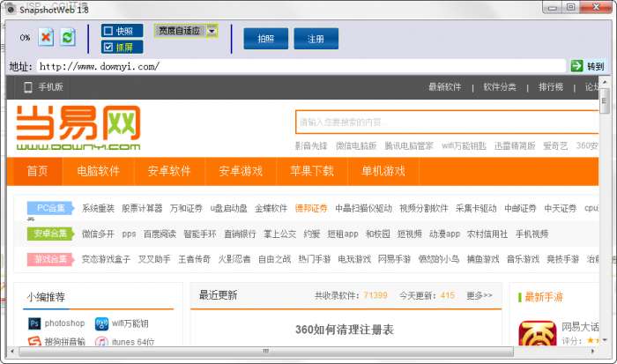Click the red X stop loading icon
The width and height of the screenshot is (617, 364).
click(x=46, y=38)
